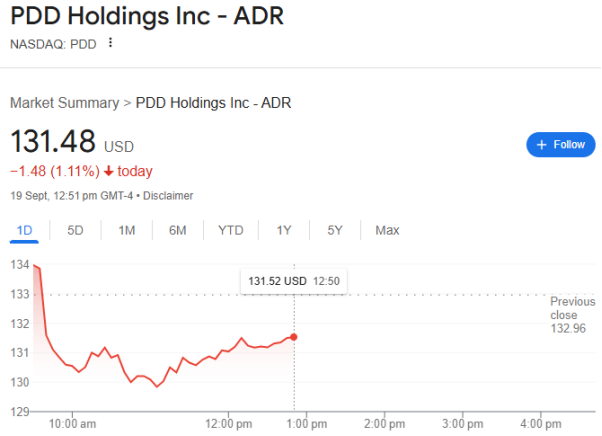Open the Disclaimer link
Viewport: 602px width, 436px height.
coord(168,195)
